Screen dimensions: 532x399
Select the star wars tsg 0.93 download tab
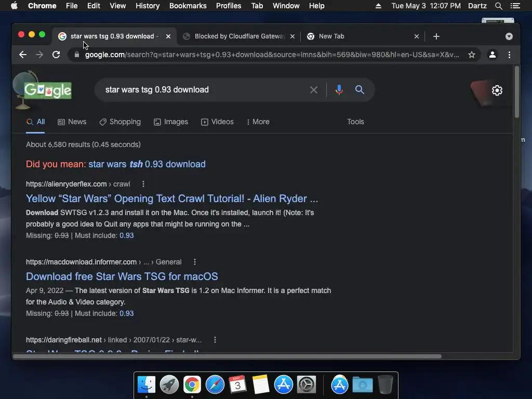click(114, 36)
